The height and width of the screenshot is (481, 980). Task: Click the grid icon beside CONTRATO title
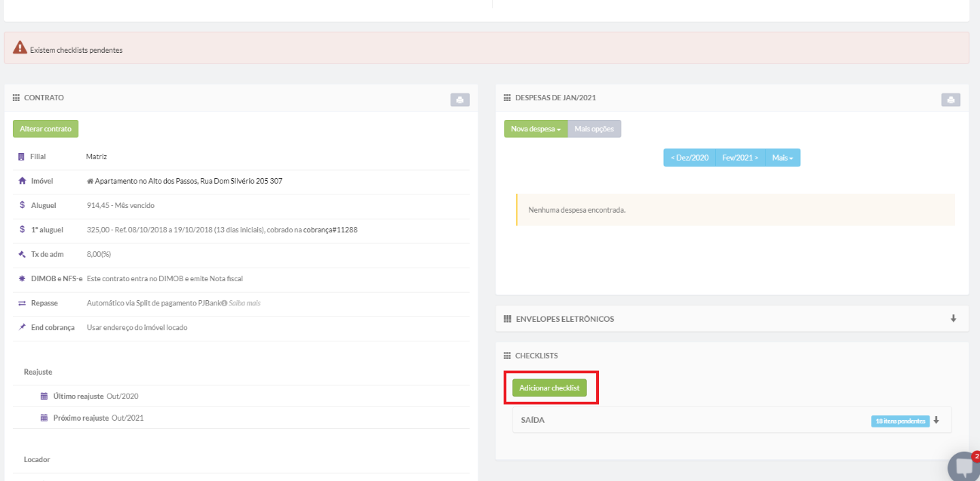[16, 98]
